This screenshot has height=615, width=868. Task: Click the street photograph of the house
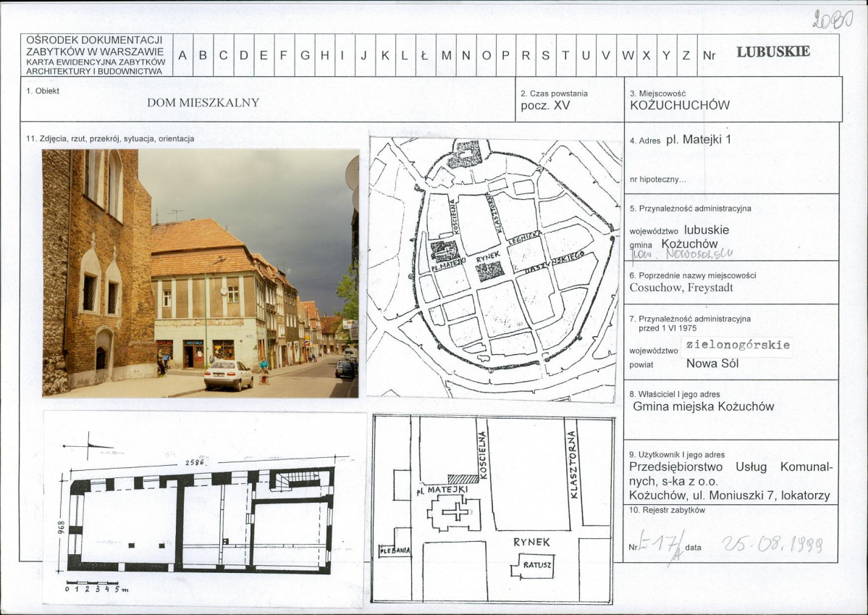pos(201,273)
